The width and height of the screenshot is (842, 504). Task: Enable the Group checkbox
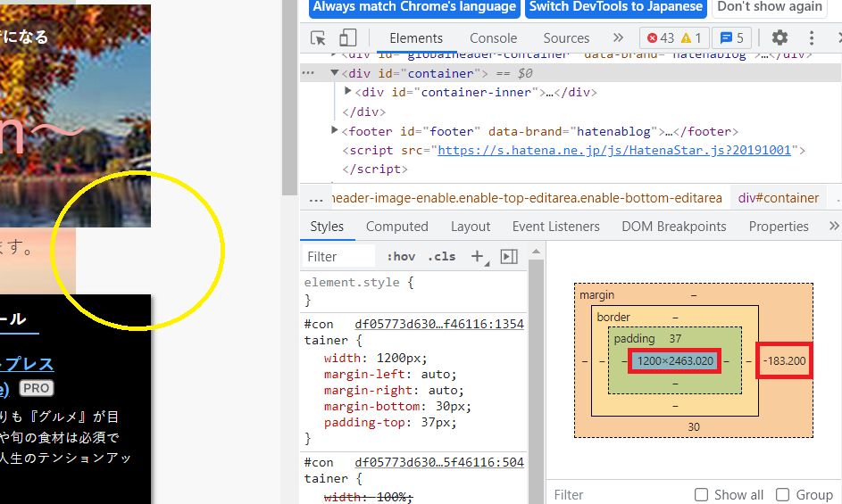(782, 494)
